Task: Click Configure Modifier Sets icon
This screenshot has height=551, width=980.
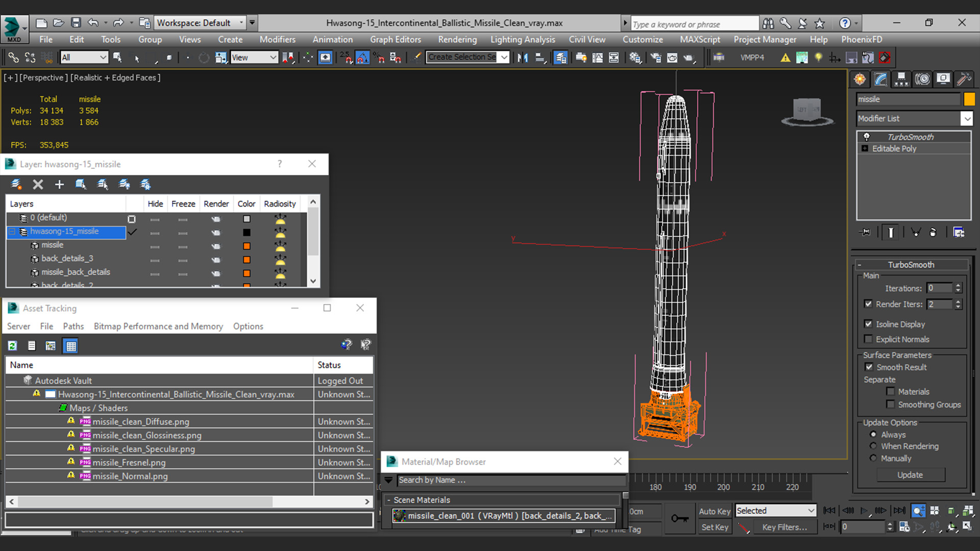Action: click(x=959, y=232)
